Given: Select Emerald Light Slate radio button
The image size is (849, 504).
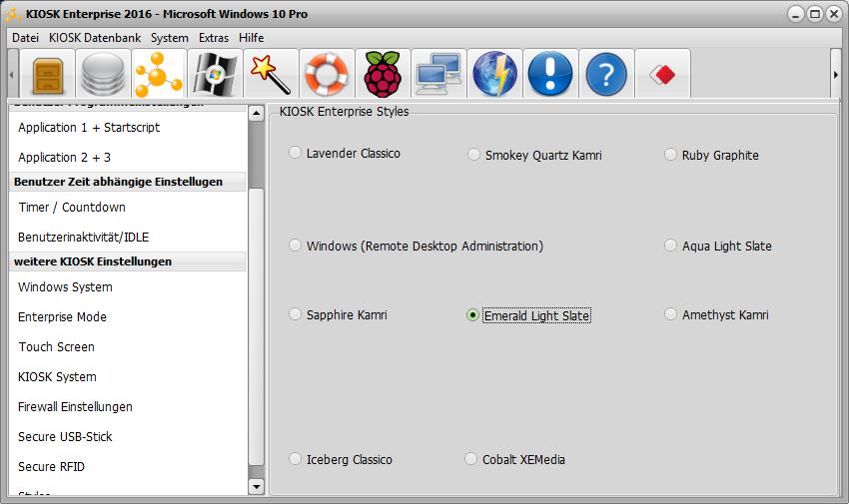Looking at the screenshot, I should 472,315.
